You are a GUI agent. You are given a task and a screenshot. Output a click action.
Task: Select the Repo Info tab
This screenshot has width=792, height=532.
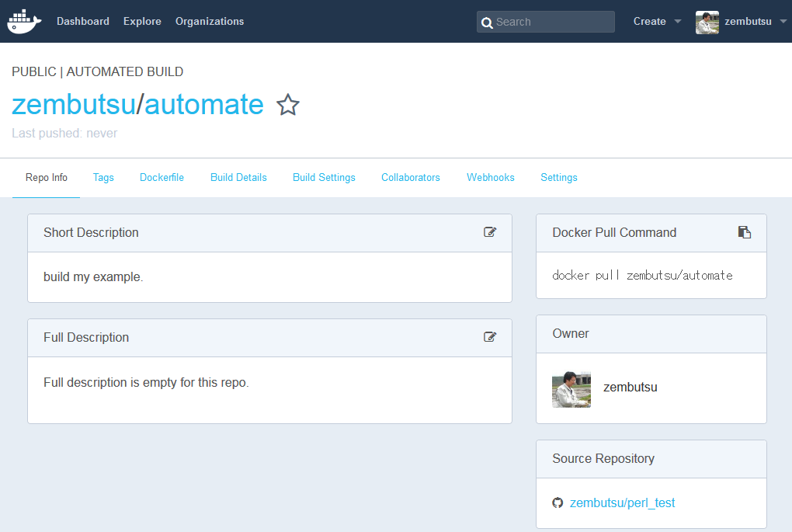click(x=47, y=177)
